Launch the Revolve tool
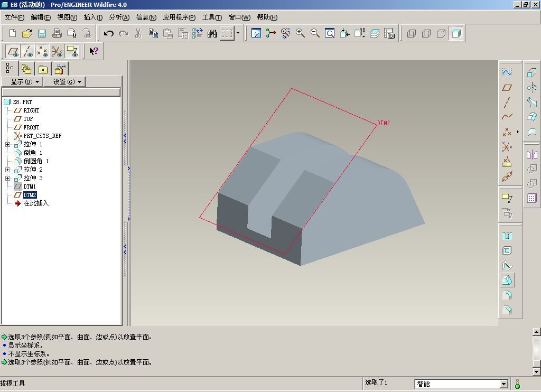Image resolution: width=541 pixels, height=392 pixels. point(531,88)
